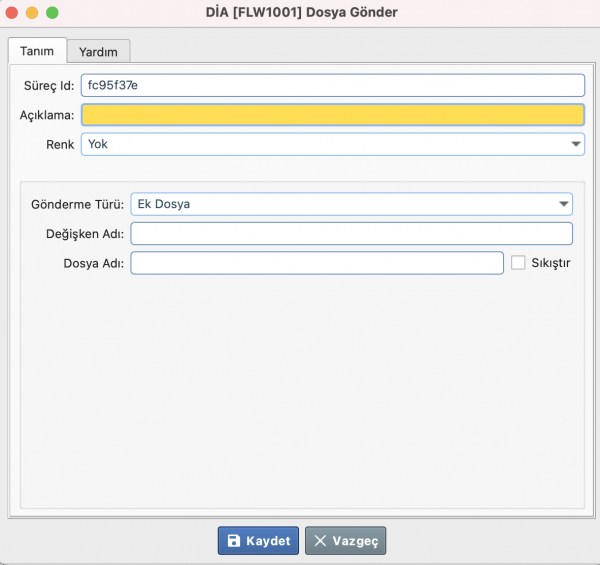The image size is (600, 565).
Task: Minimize the window using the yellow button
Action: coord(32,13)
